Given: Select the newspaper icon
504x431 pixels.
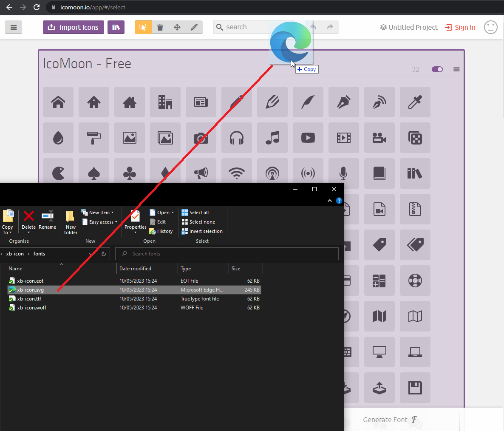Looking at the screenshot, I should (x=201, y=102).
